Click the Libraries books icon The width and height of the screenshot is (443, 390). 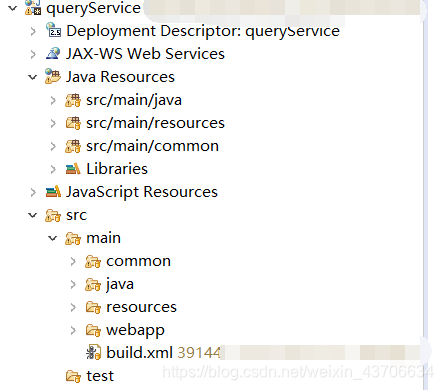coord(73,169)
